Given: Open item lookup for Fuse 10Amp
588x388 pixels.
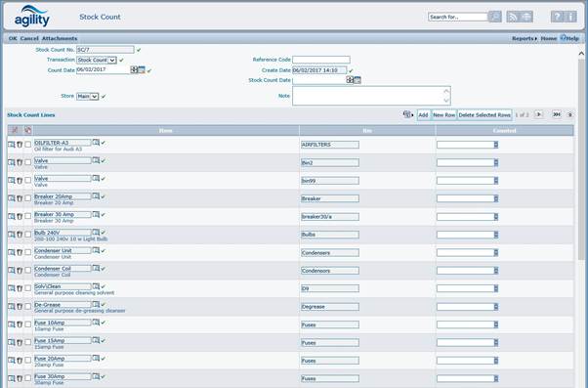Looking at the screenshot, I should (x=96, y=323).
